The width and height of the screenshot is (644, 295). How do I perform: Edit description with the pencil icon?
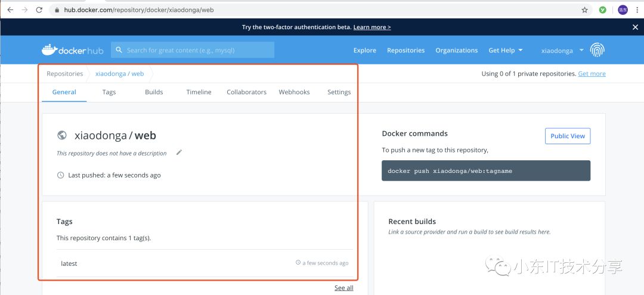pyautogui.click(x=179, y=153)
